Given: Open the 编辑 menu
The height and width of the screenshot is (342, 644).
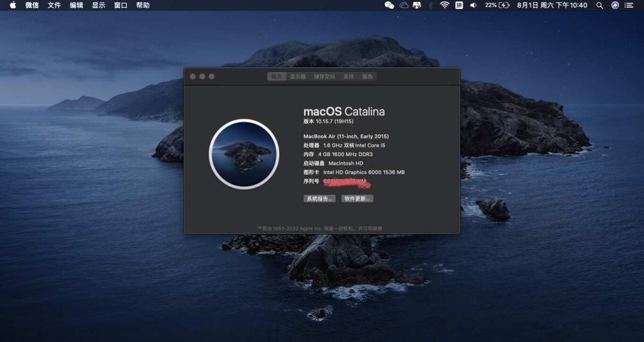Looking at the screenshot, I should click(x=76, y=5).
